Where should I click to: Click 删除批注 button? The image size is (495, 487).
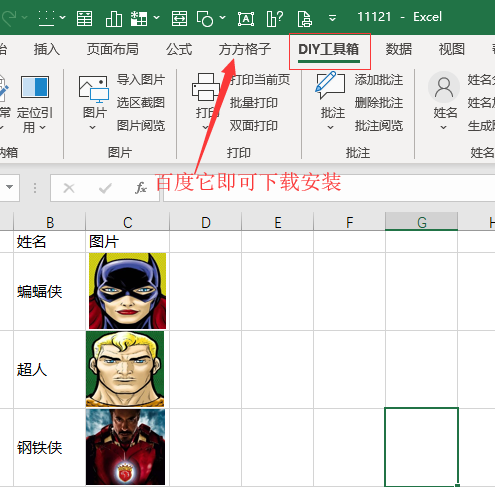[379, 103]
